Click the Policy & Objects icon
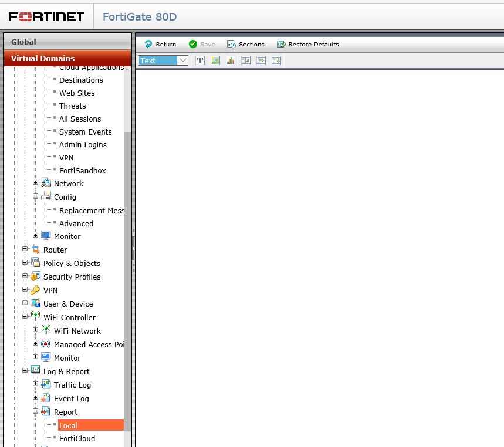This screenshot has width=504, height=447. coord(35,263)
